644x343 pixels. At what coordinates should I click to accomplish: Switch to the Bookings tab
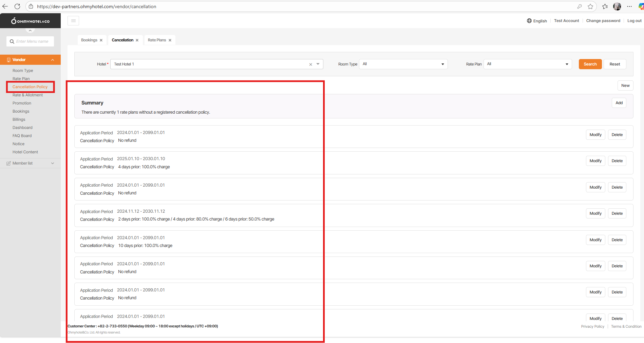(x=89, y=40)
